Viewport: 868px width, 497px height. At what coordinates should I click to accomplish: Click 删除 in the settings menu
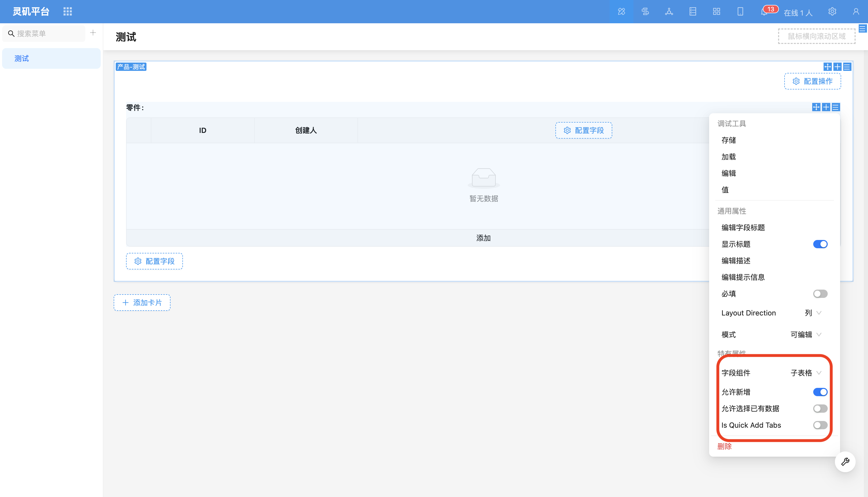(x=724, y=446)
